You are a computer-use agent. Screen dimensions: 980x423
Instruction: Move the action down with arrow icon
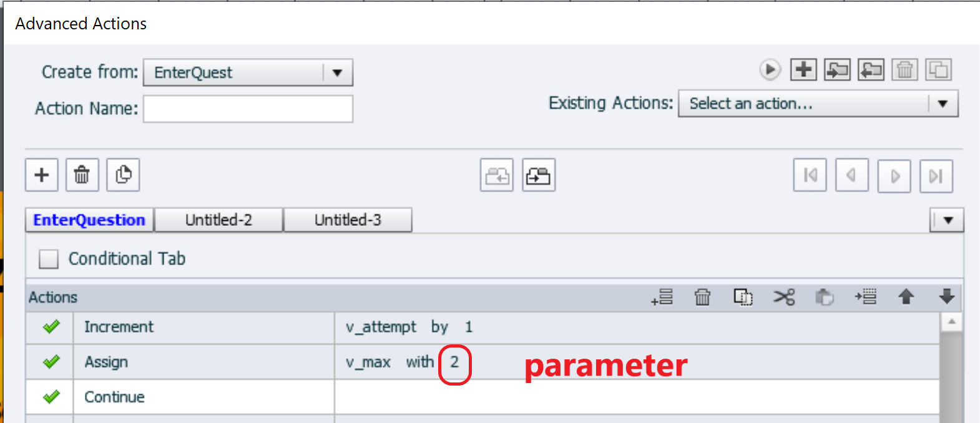[947, 297]
